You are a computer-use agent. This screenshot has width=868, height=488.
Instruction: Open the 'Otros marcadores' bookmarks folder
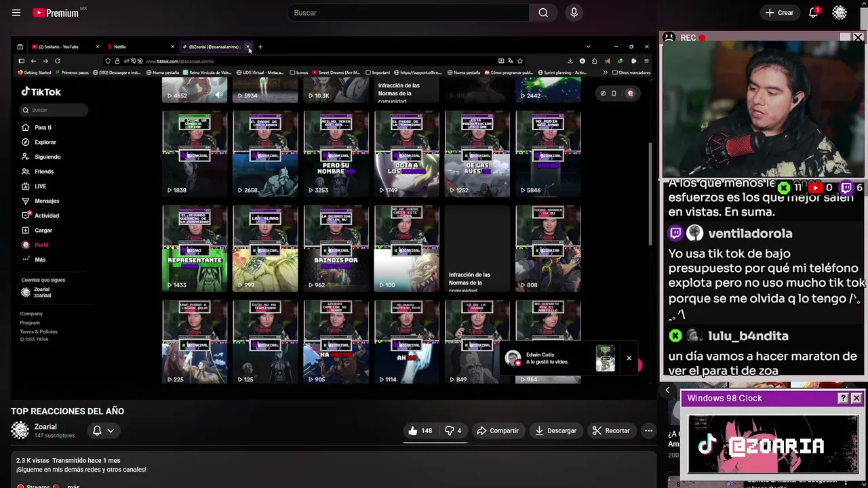631,73
